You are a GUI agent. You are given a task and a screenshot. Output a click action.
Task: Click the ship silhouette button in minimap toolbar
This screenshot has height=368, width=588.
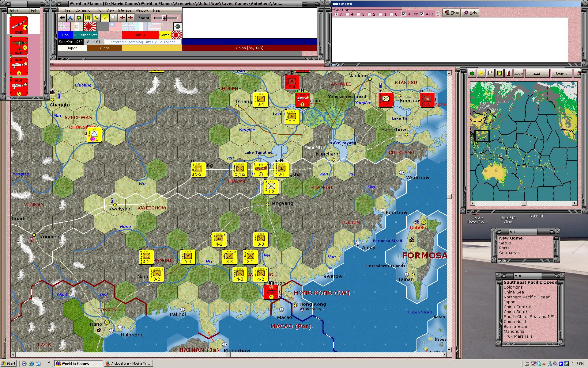pos(537,73)
